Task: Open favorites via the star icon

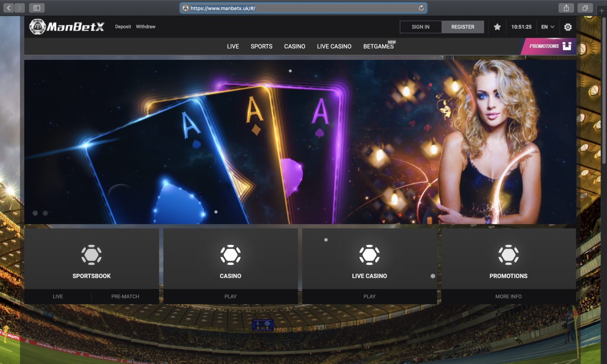Action: (497, 27)
